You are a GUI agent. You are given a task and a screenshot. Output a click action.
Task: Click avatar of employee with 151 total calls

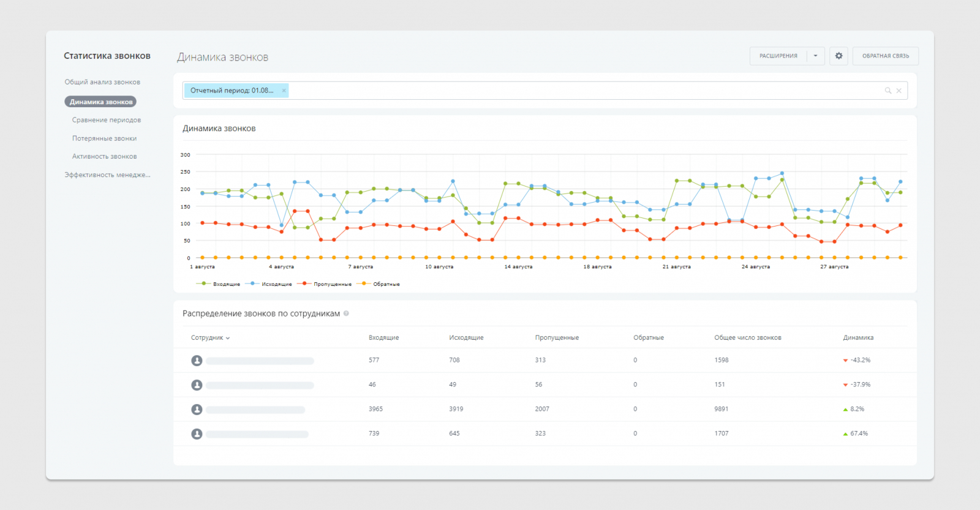[x=197, y=385]
